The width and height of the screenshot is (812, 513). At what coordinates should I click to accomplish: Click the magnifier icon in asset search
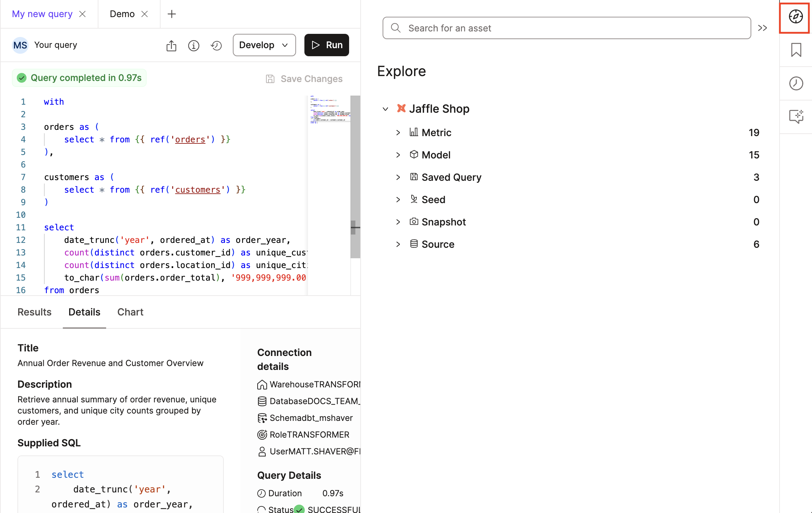click(x=396, y=28)
